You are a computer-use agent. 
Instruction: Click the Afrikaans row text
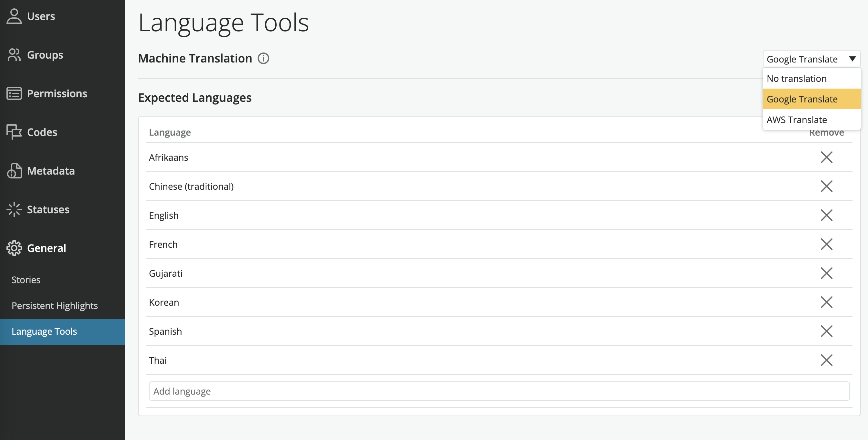(x=169, y=157)
